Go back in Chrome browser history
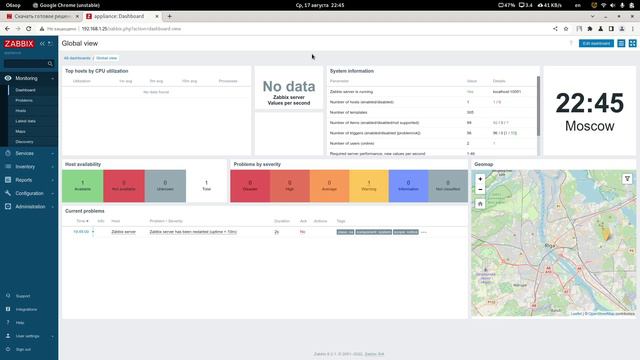640x360 pixels. 7,29
